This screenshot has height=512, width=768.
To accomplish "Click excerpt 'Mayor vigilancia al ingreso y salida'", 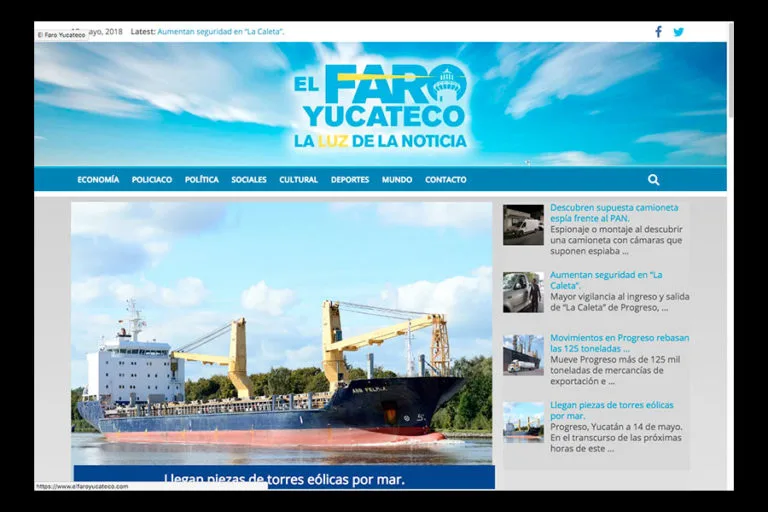I will click(x=620, y=296).
